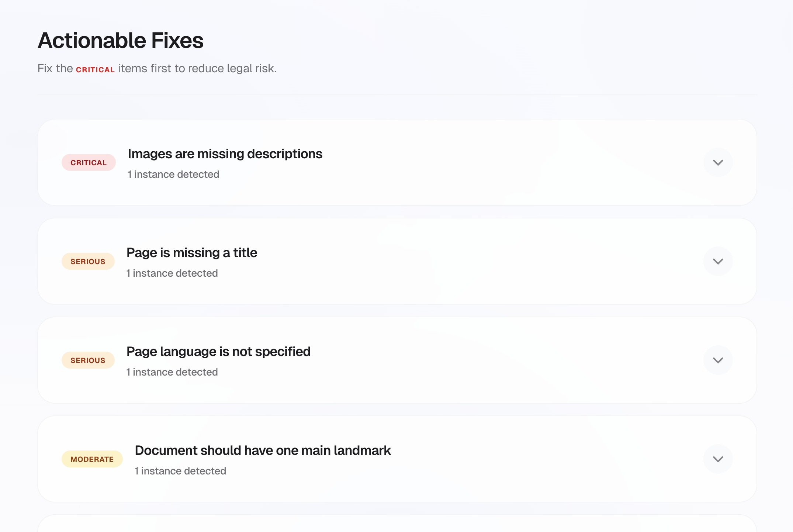Expand the Page is missing a title chevron
This screenshot has height=532, width=793.
[718, 261]
